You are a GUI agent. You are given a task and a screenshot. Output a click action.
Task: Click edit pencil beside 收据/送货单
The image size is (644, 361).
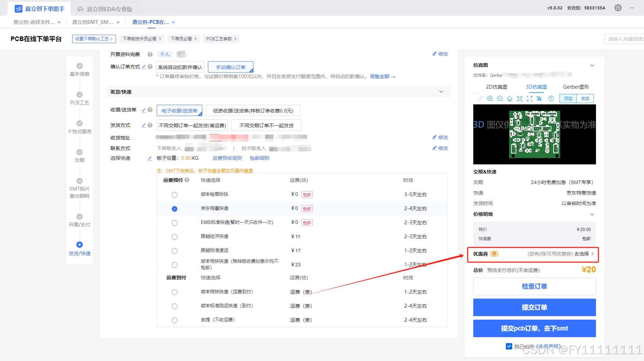coord(144,110)
